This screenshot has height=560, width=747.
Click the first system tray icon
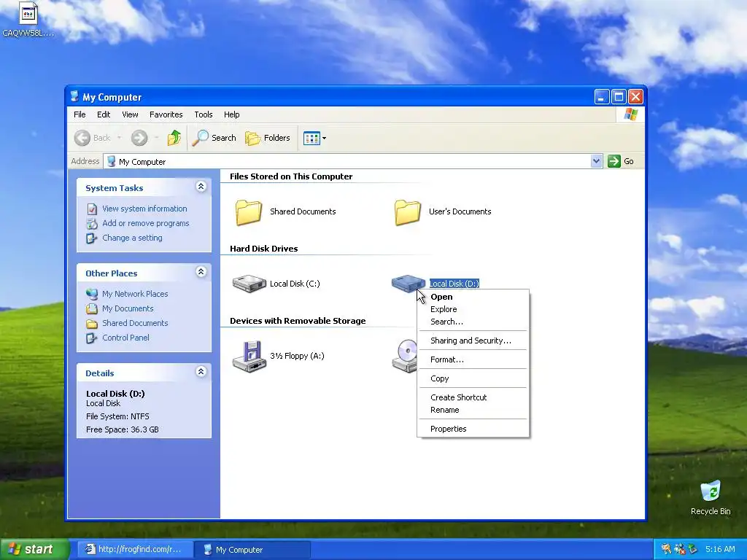coord(666,549)
